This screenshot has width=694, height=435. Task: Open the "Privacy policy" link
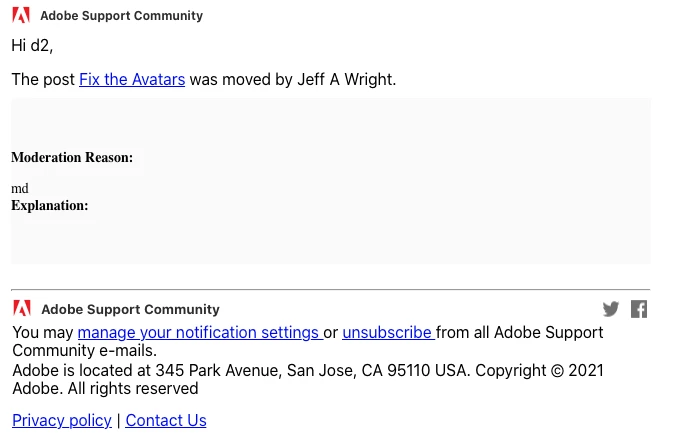[62, 420]
